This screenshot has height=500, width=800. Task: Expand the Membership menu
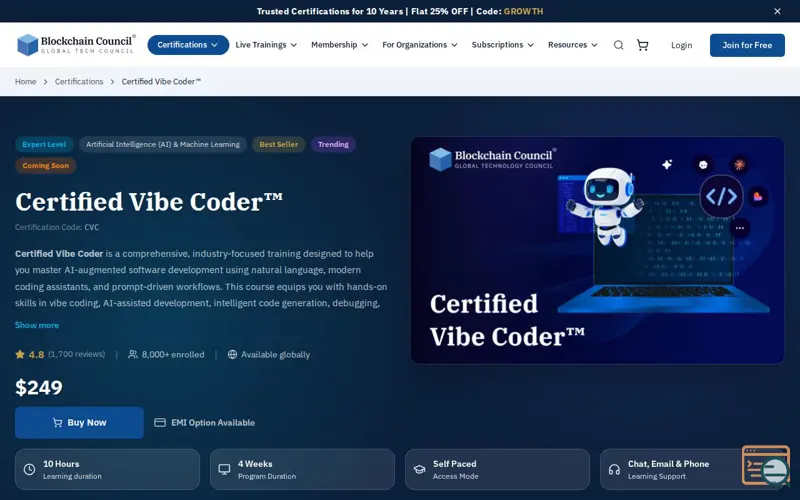point(339,45)
